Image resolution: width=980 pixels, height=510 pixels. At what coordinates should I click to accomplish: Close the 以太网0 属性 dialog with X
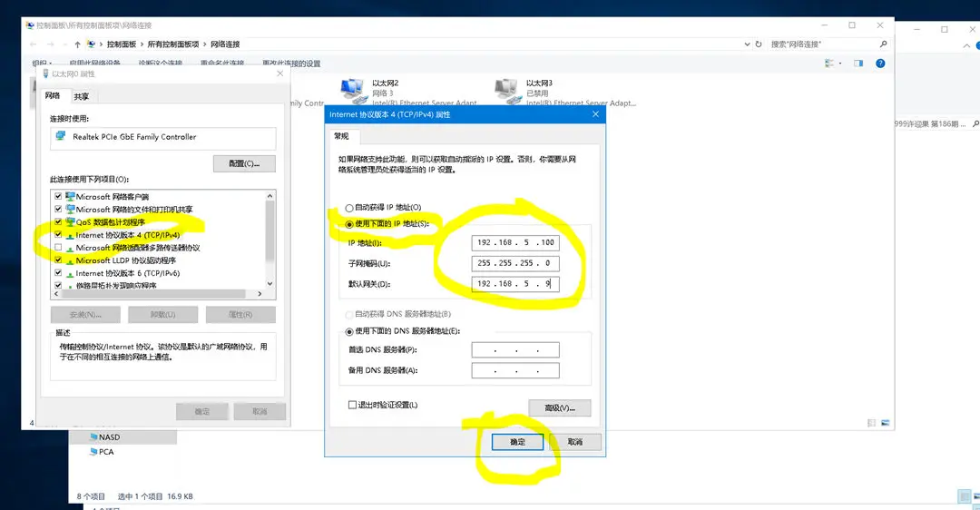[x=280, y=74]
